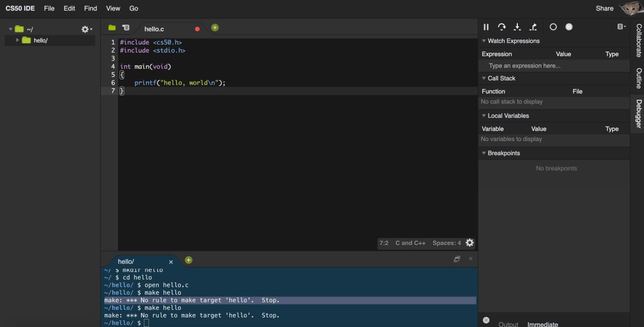Screen dimensions: 644x327
Task: Click the Step Out debugger icon
Action: (x=533, y=27)
